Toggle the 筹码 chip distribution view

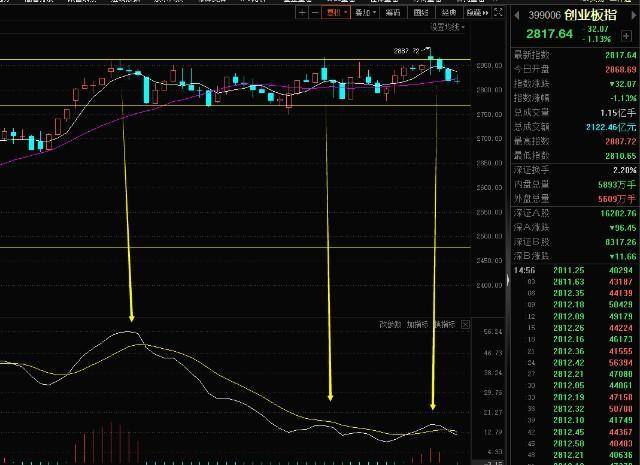click(392, 13)
